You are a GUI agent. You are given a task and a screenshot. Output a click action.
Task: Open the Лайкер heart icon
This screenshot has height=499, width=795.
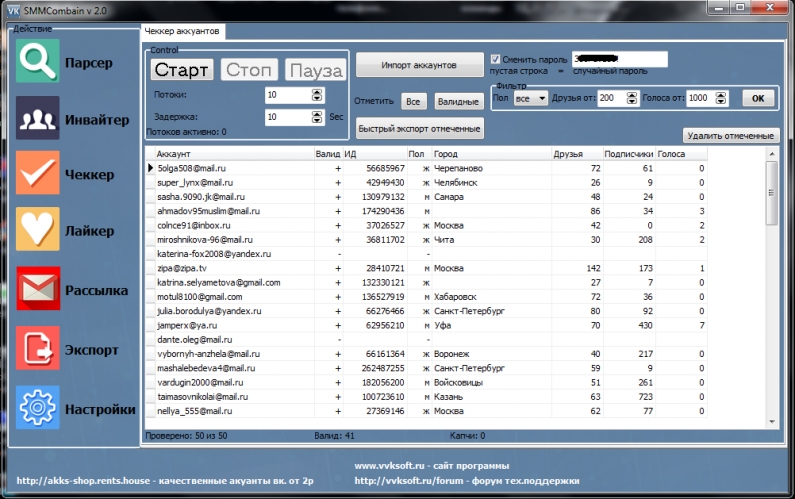[38, 229]
